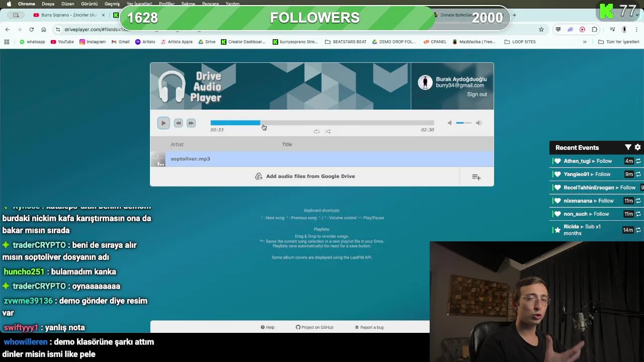
Task: Click the driveplayer.com address bar
Action: tap(297, 29)
